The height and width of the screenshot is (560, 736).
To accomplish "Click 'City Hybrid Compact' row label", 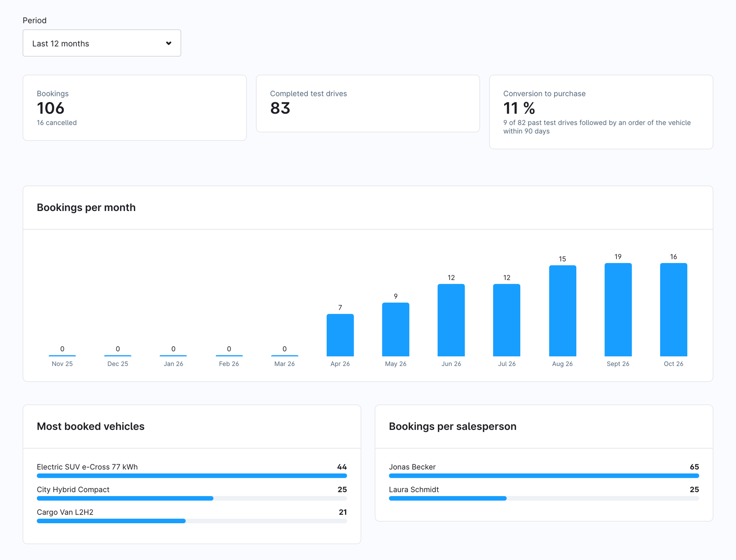I will [73, 489].
